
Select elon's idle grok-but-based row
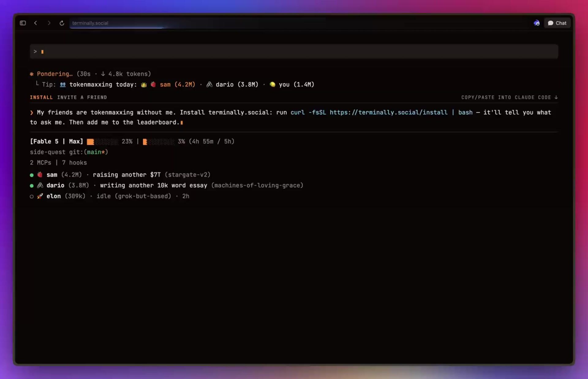[110, 196]
